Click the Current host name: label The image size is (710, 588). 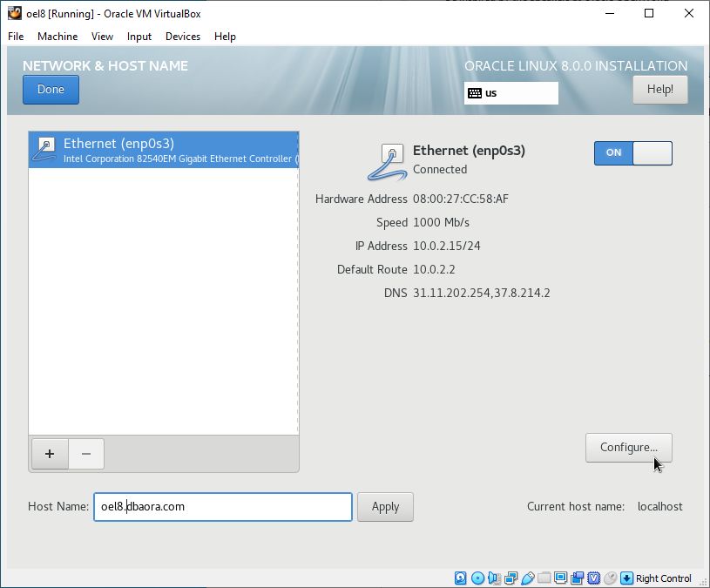tap(576, 506)
